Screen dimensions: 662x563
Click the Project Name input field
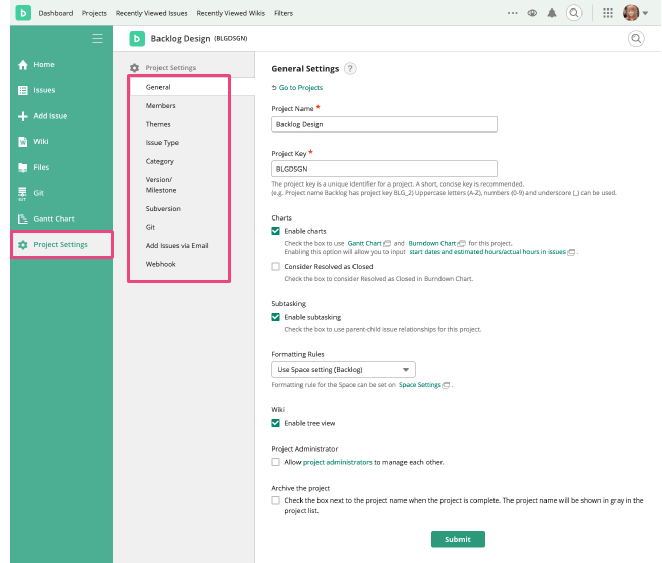pyautogui.click(x=384, y=124)
